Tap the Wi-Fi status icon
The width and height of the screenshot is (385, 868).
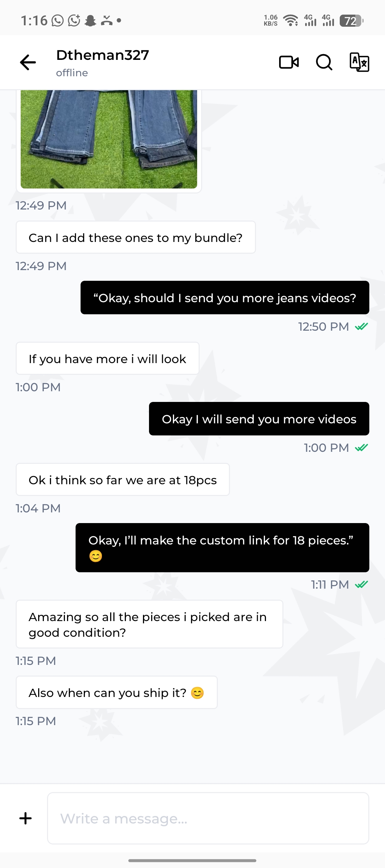[x=291, y=21]
